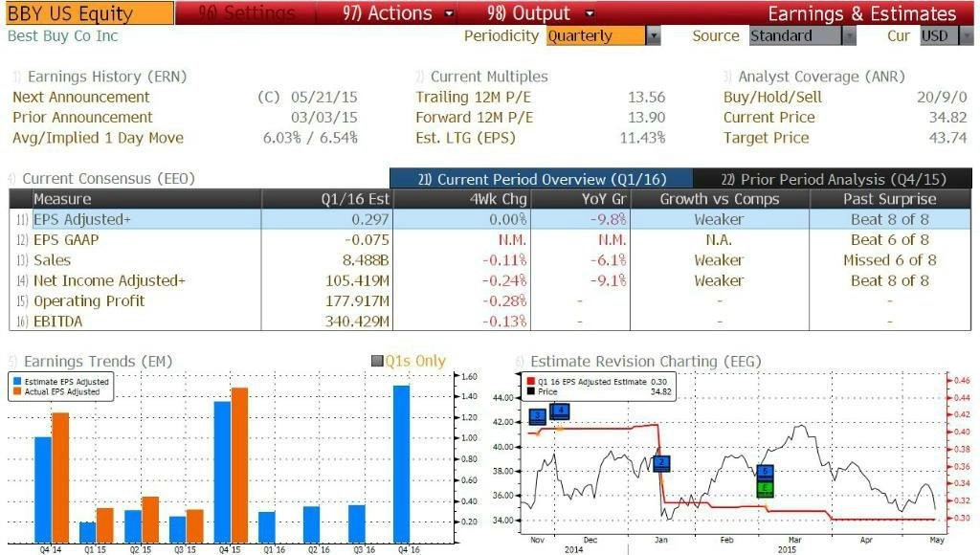Image resolution: width=980 pixels, height=555 pixels.
Task: Expand the 97) Actions menu
Action: point(397,13)
